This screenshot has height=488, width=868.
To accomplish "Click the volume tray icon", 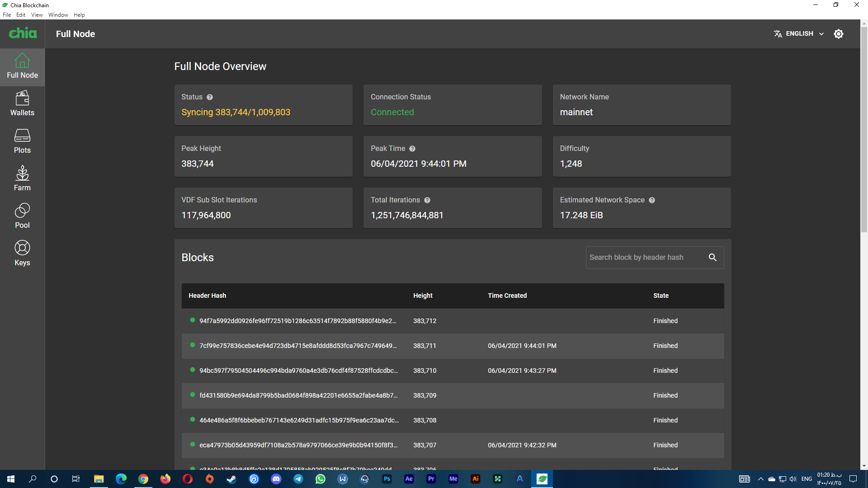I will tap(793, 479).
